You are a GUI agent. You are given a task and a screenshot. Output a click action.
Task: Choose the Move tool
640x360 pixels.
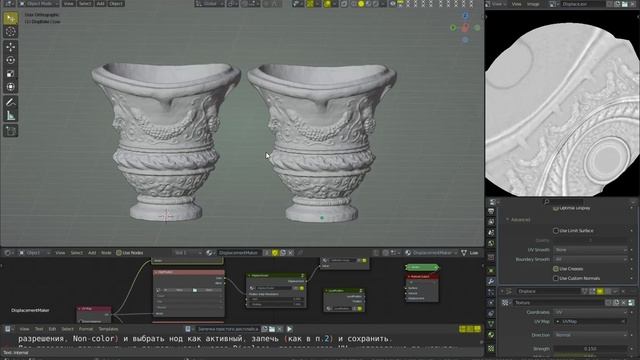pos(11,47)
